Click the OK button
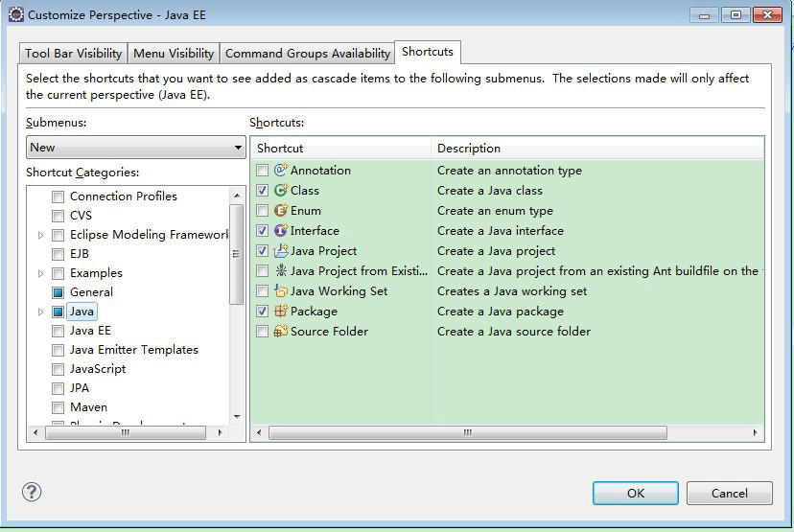 click(x=636, y=493)
